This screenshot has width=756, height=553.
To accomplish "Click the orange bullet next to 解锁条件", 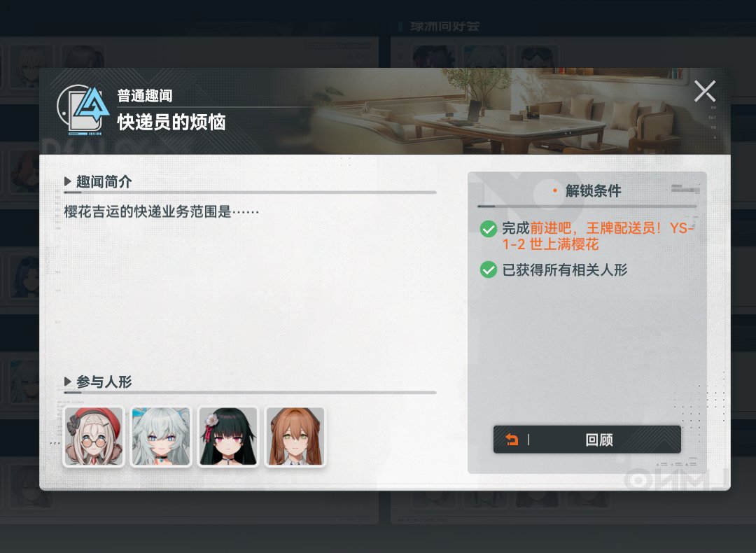I will point(555,191).
